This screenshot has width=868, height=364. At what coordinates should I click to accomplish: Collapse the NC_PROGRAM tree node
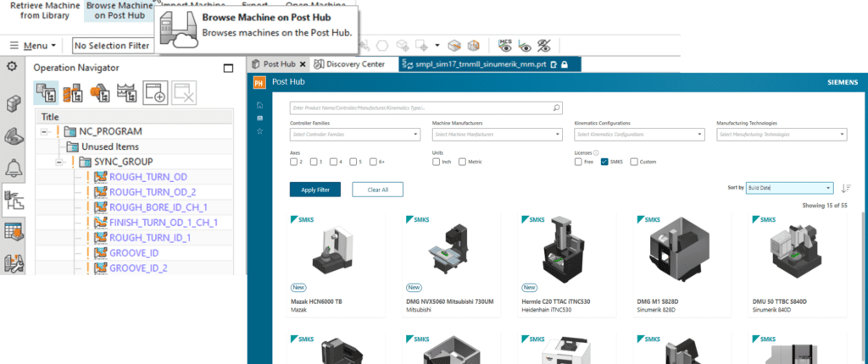[43, 131]
